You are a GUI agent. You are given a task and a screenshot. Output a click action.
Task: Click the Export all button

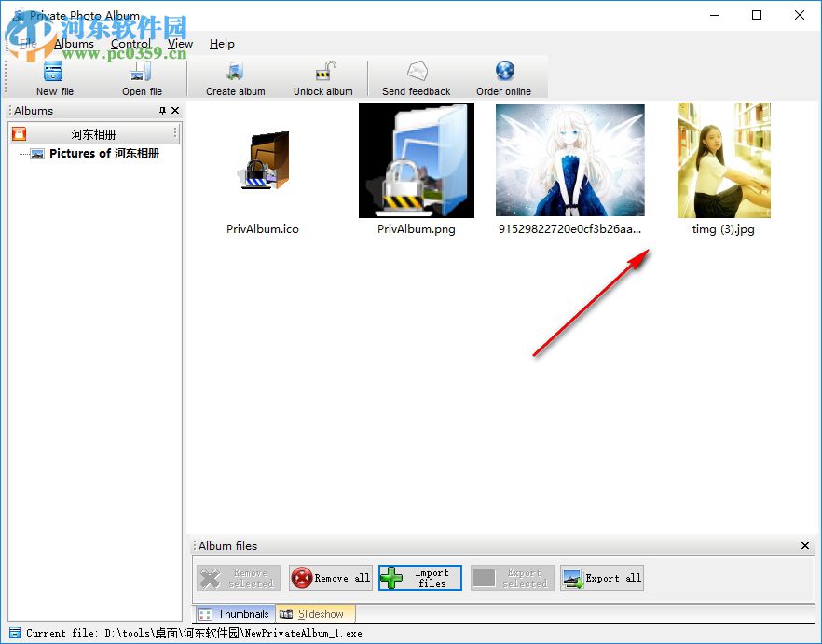click(x=602, y=578)
